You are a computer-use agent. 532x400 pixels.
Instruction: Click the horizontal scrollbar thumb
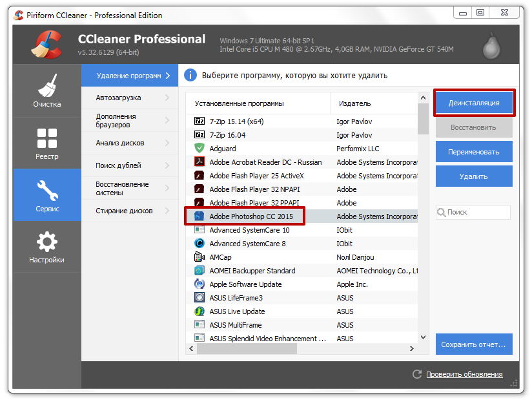click(x=247, y=349)
